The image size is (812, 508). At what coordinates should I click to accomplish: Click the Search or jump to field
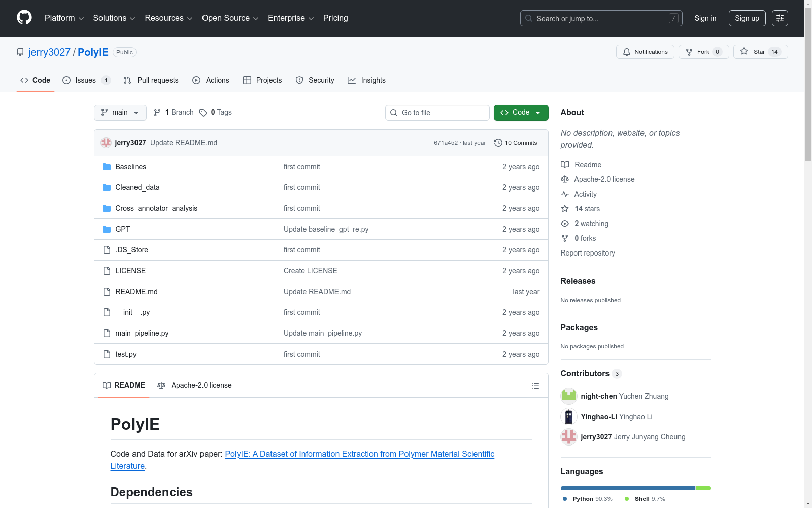coord(601,18)
